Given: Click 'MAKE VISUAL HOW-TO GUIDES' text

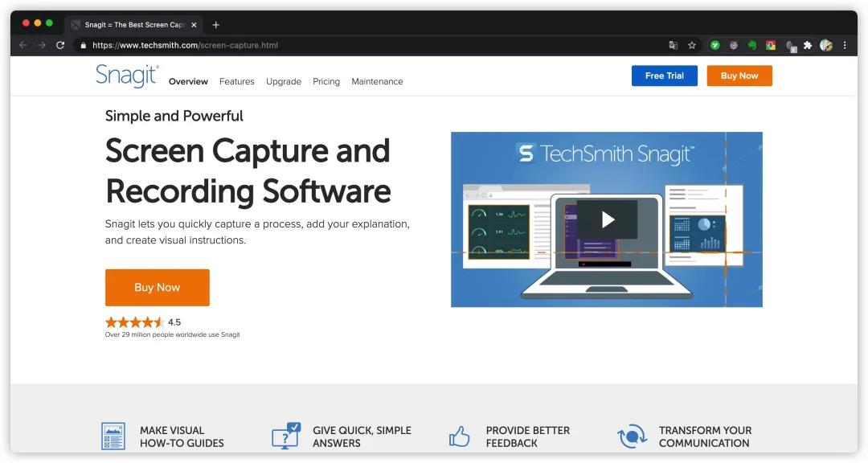Looking at the screenshot, I should 182,436.
